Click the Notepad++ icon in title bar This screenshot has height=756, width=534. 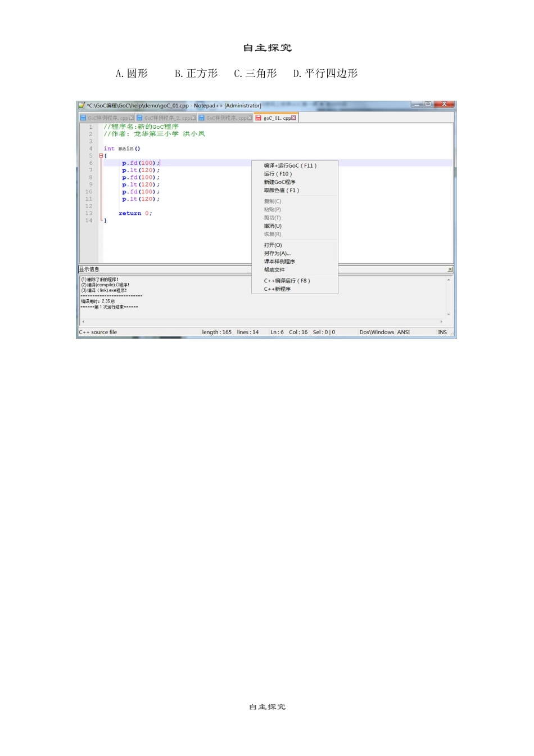click(x=82, y=105)
